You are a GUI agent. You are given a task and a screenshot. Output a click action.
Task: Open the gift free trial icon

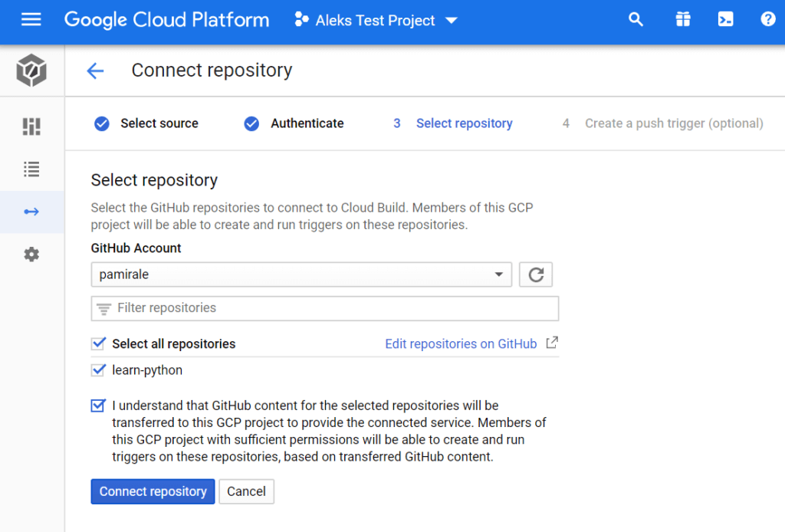click(682, 20)
